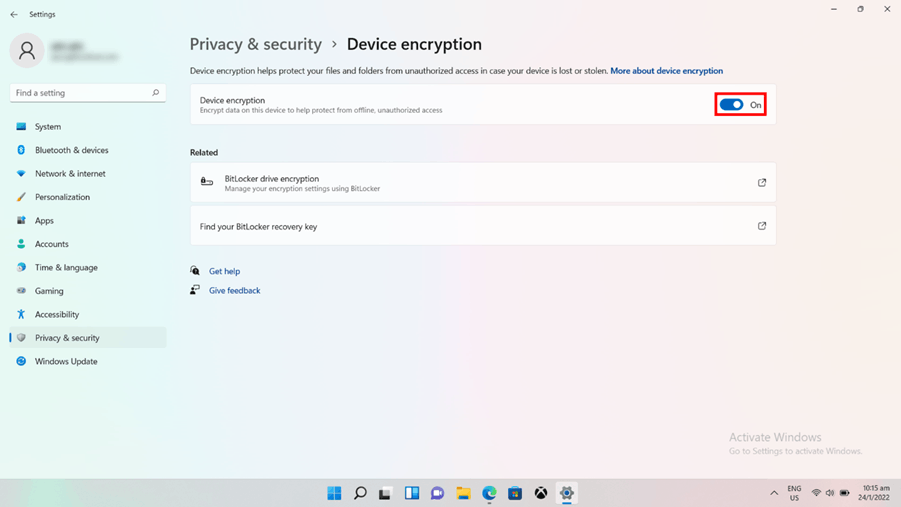Click Settings gear on the taskbar
The width and height of the screenshot is (901, 507).
coord(567,493)
